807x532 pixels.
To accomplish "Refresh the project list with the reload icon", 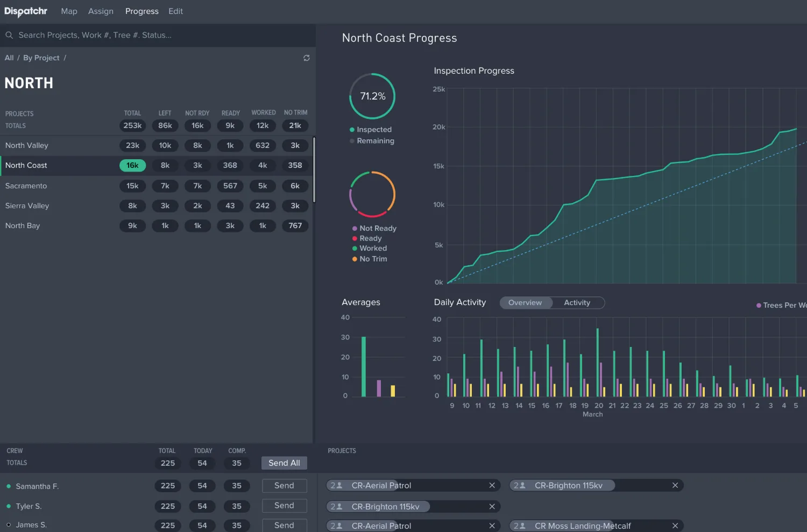I will (307, 58).
